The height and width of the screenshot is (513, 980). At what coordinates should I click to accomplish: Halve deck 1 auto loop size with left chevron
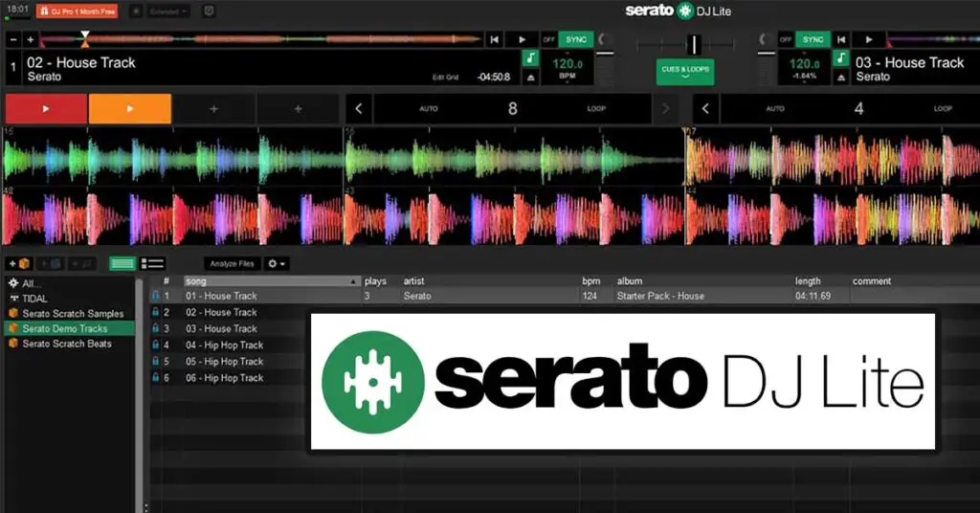coord(359,109)
